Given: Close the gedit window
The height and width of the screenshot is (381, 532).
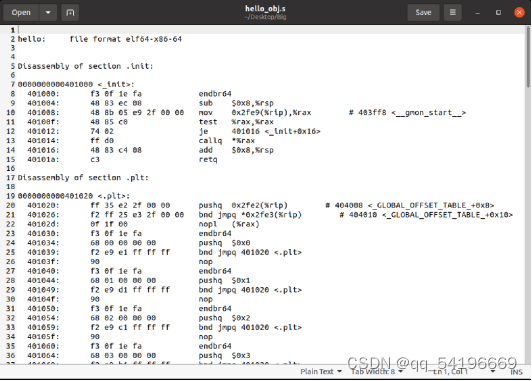Looking at the screenshot, I should point(519,13).
